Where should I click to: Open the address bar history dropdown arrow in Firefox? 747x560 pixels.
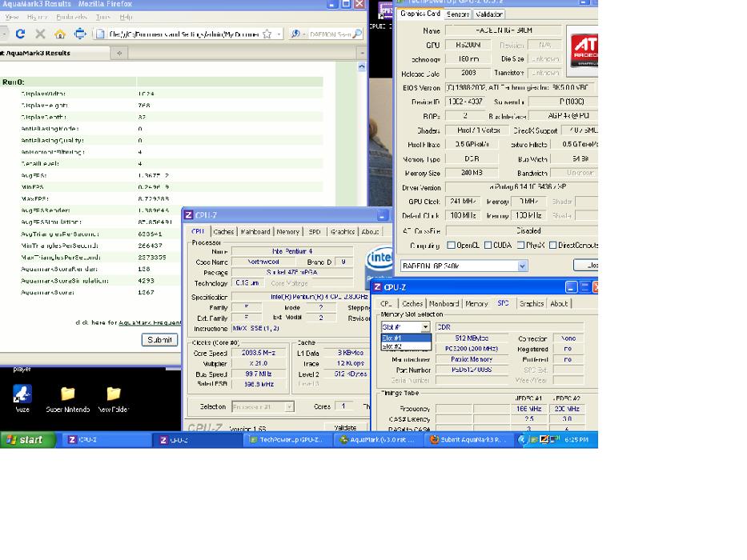(279, 34)
